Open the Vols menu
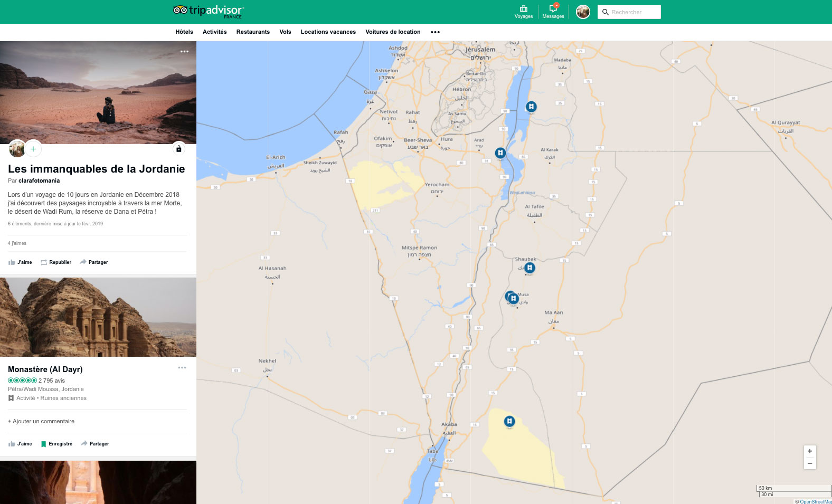Screen dimensions: 832x504 click(x=285, y=32)
